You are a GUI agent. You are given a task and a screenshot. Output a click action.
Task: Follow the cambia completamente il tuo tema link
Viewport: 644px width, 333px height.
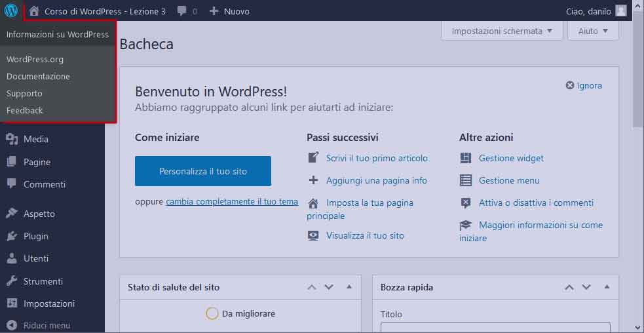pos(232,201)
